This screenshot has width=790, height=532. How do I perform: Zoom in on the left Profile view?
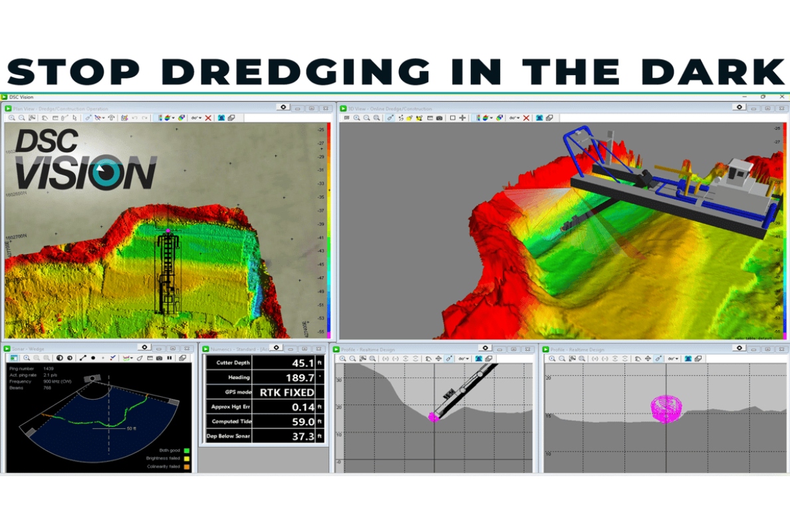(342, 358)
